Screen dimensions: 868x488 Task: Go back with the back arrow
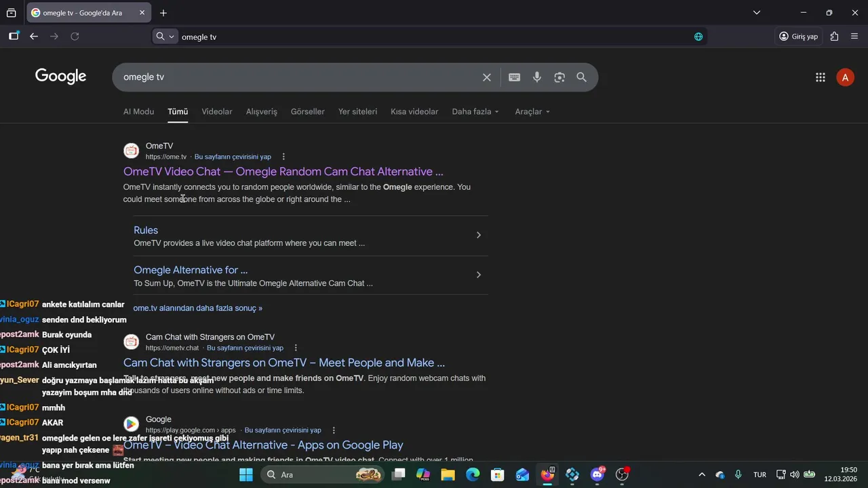(x=34, y=37)
